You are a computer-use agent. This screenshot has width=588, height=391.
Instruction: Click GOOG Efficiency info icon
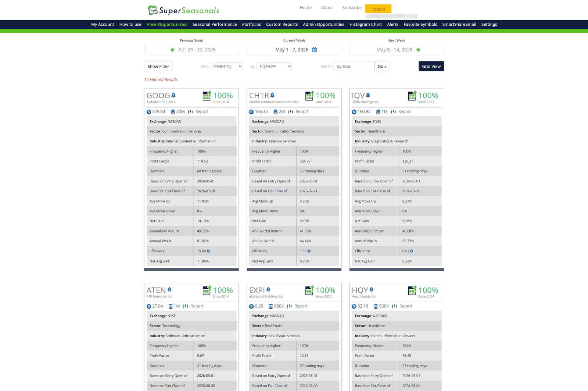208,251
